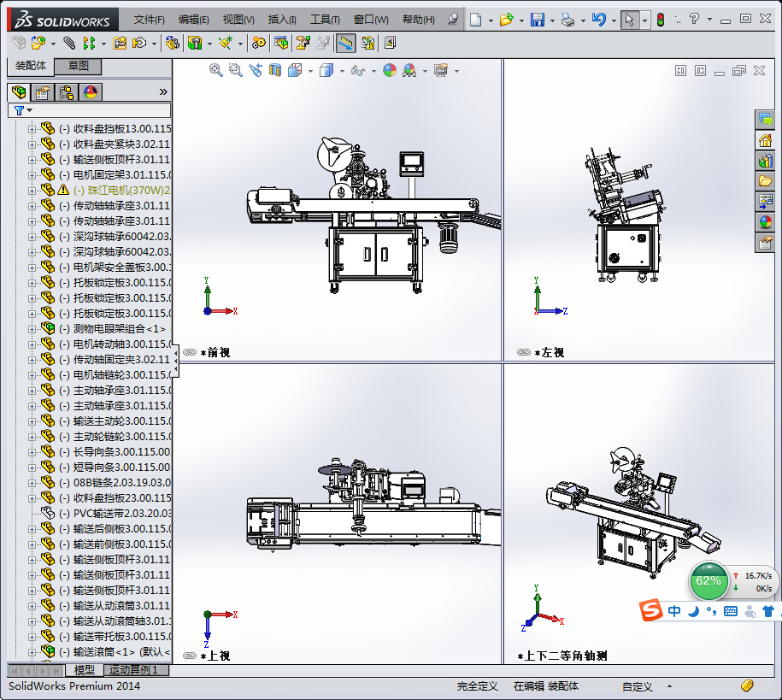
Task: Click the Edit Appearance color ball
Action: [390, 70]
